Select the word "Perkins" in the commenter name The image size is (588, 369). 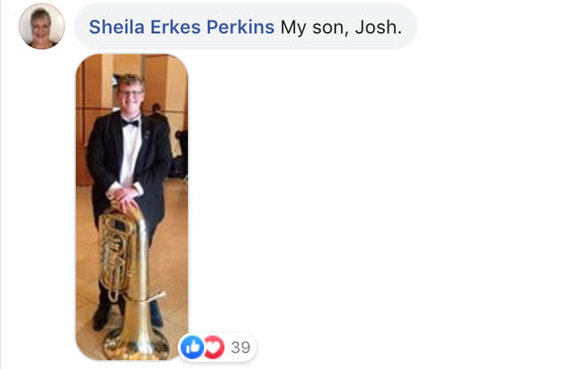(x=241, y=27)
